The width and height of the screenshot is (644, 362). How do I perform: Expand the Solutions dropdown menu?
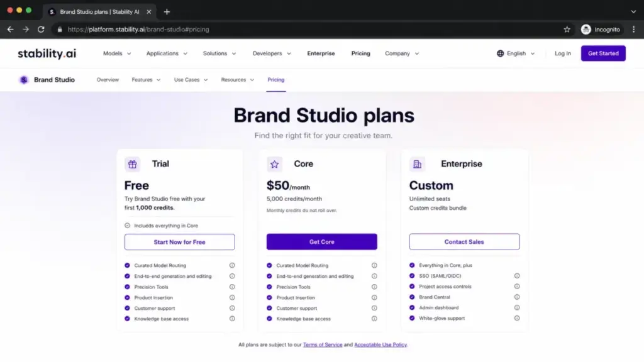(219, 53)
